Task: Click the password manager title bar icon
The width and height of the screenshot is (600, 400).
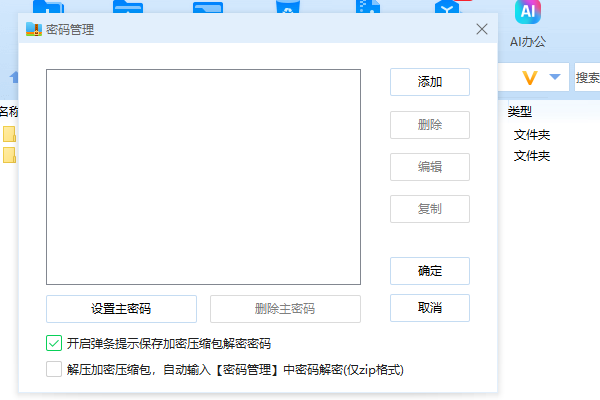Action: pos(33,30)
